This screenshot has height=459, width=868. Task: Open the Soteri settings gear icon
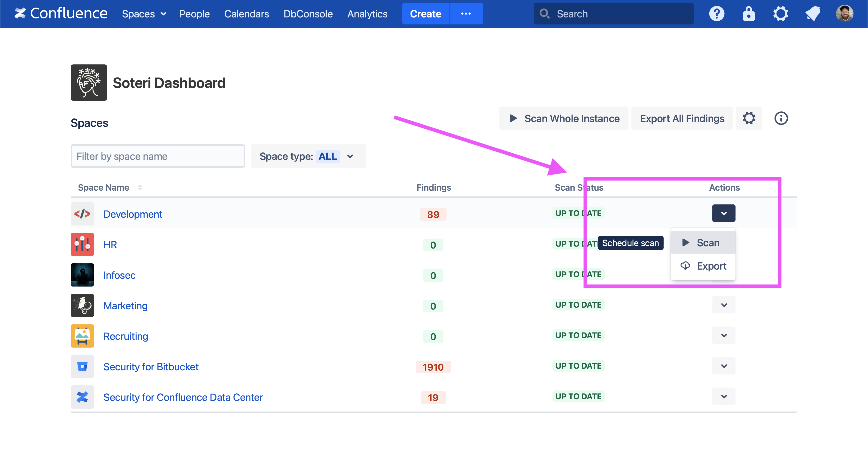click(749, 118)
